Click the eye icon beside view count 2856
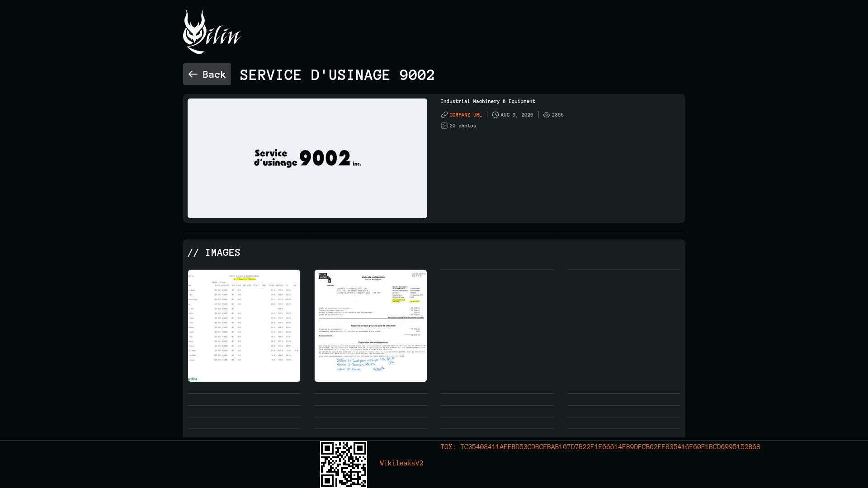The width and height of the screenshot is (868, 488). 547,115
